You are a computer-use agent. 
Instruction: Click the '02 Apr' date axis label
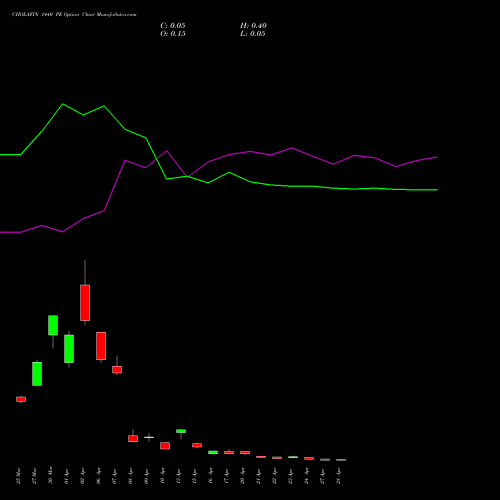pyautogui.click(x=82, y=476)
